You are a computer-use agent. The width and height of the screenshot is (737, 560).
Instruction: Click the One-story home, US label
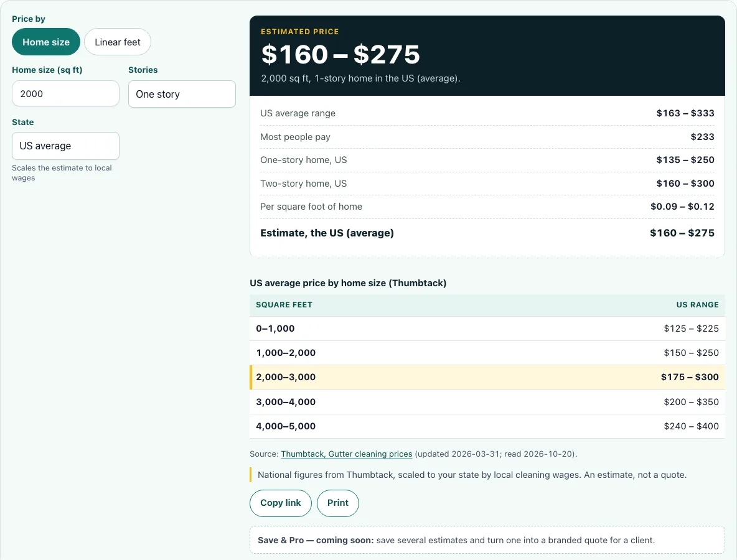pos(304,160)
